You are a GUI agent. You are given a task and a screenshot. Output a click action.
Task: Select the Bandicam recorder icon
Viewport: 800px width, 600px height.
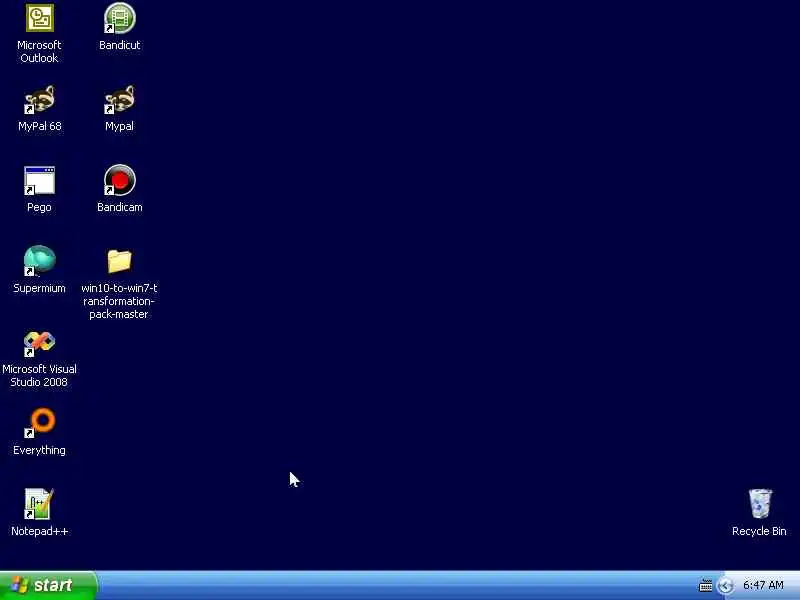click(x=119, y=181)
